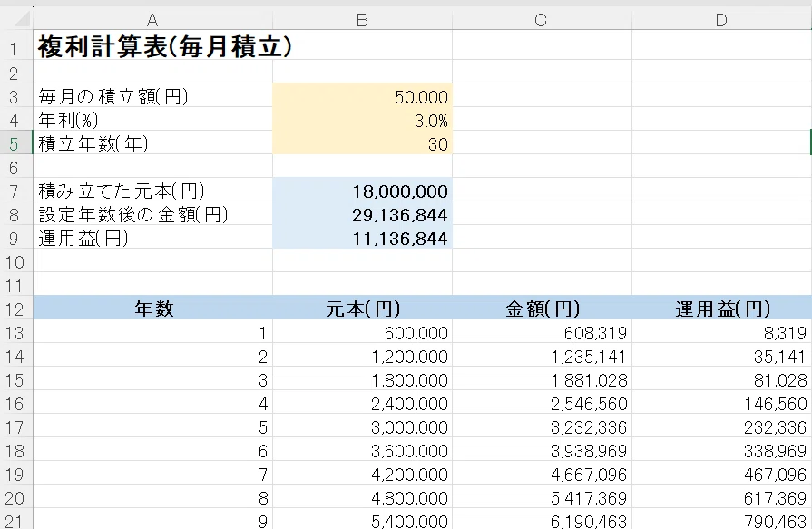Select the 運用益(円) table header cell
Viewport: 812px width, 529px height.
pos(722,308)
